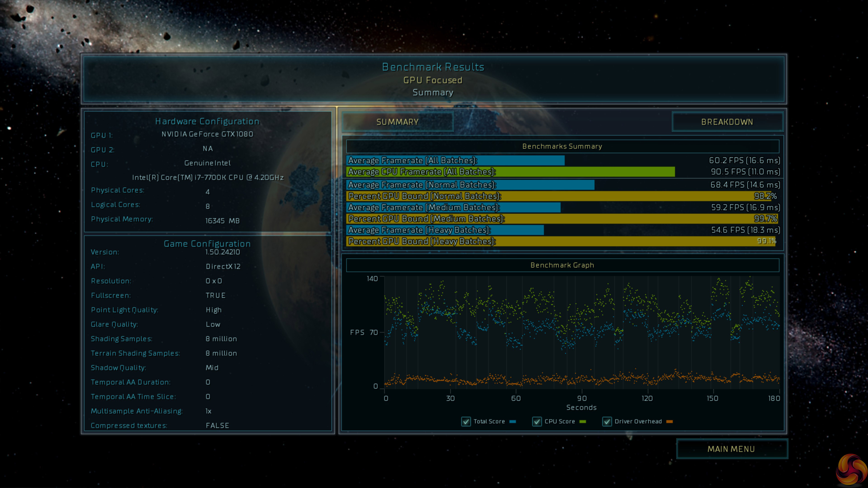
Task: Click the Average Framerate (Heavy Batches) bar
Action: tap(445, 230)
